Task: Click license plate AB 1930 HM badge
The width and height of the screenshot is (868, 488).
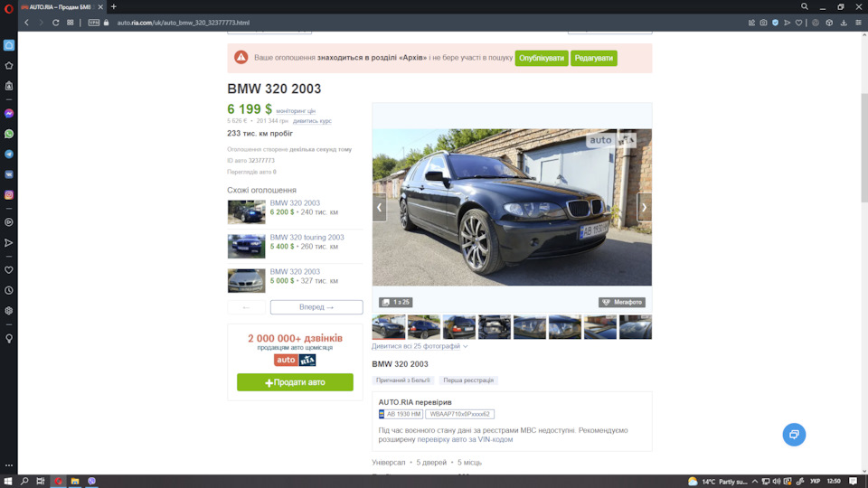Action: pyautogui.click(x=401, y=414)
